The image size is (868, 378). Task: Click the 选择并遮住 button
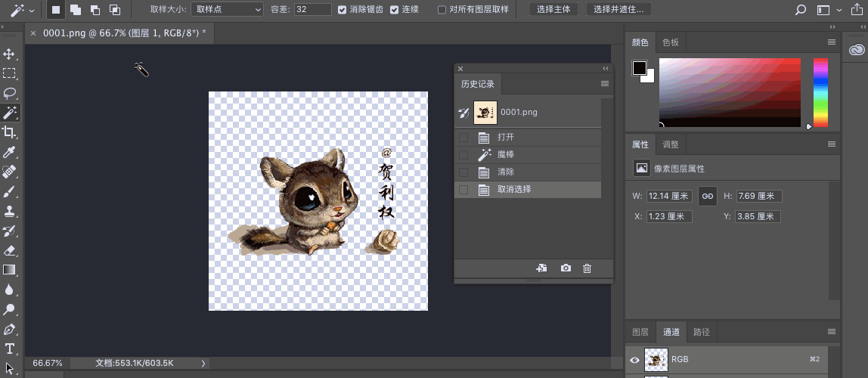pyautogui.click(x=618, y=9)
